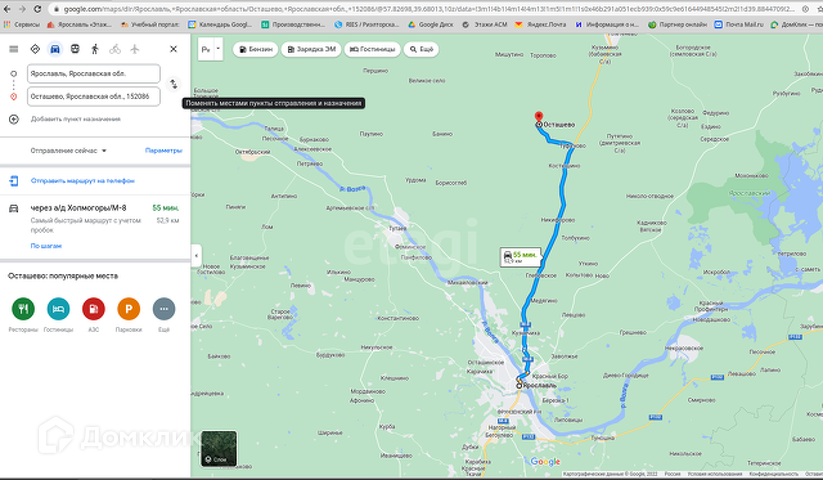This screenshot has height=480, width=823.
Task: Open Учебный портал bookmark
Action: (x=150, y=25)
